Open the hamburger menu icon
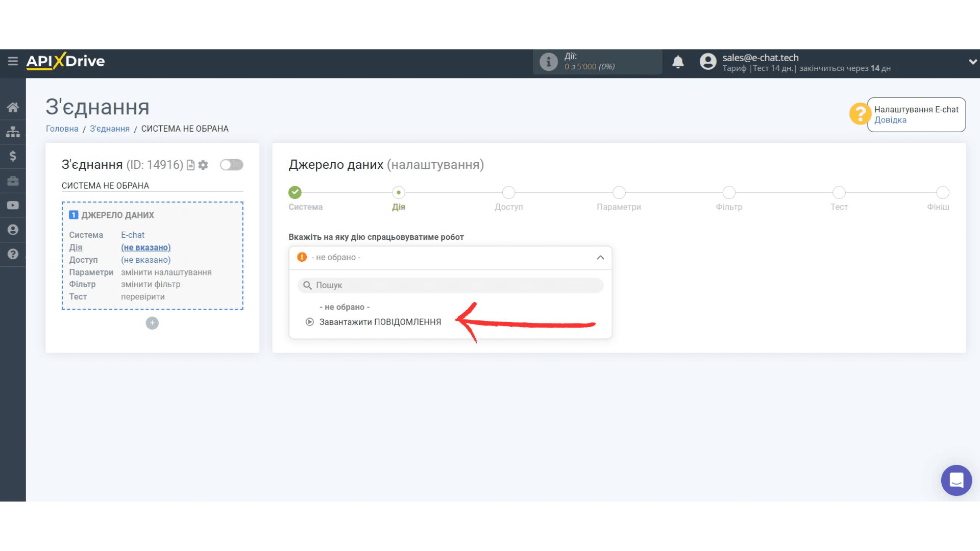The height and width of the screenshot is (551, 980). [13, 61]
